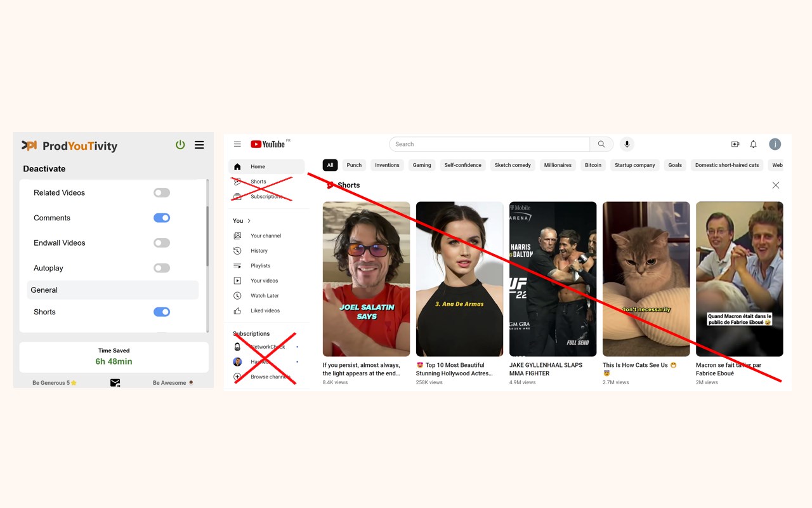Viewport: 812px width, 508px height.
Task: Click the red Shorts shelf logo icon
Action: pyautogui.click(x=330, y=185)
